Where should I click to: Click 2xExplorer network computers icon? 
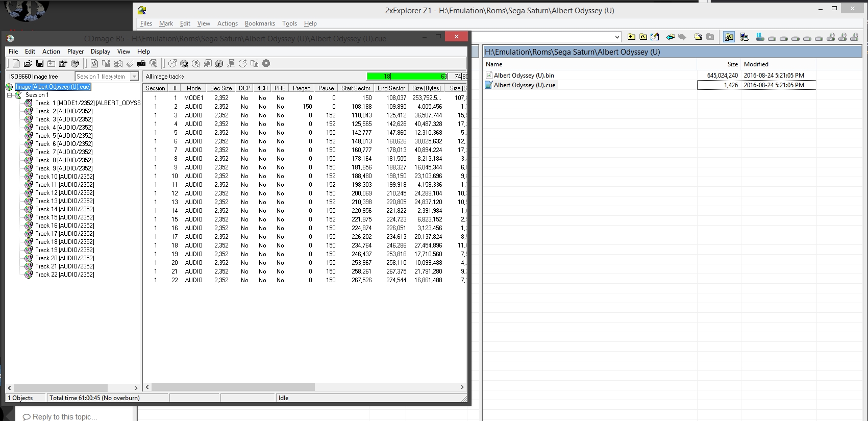(x=745, y=37)
